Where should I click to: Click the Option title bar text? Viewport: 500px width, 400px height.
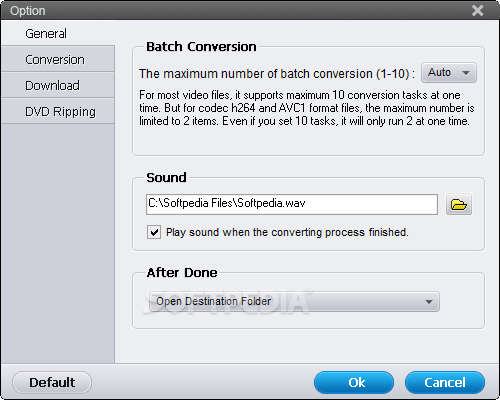pyautogui.click(x=28, y=11)
